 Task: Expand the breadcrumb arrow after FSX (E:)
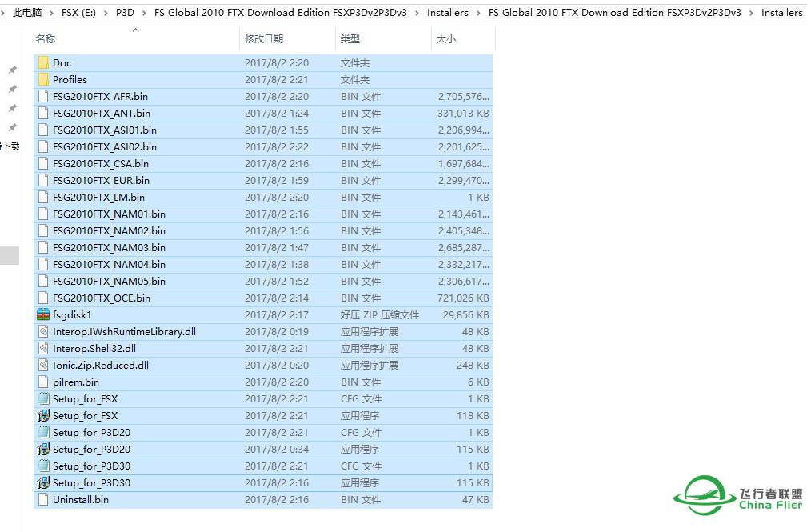(x=106, y=13)
